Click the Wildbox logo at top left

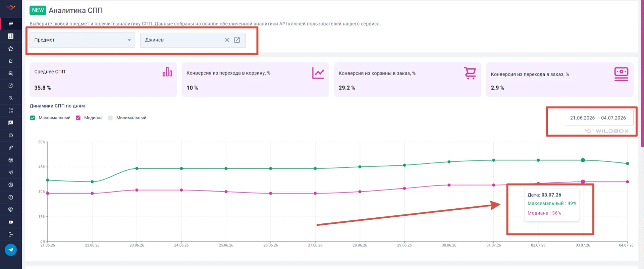click(11, 7)
